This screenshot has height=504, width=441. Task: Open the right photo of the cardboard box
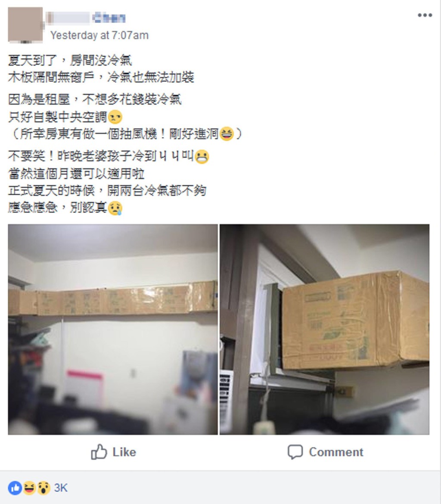(x=324, y=330)
